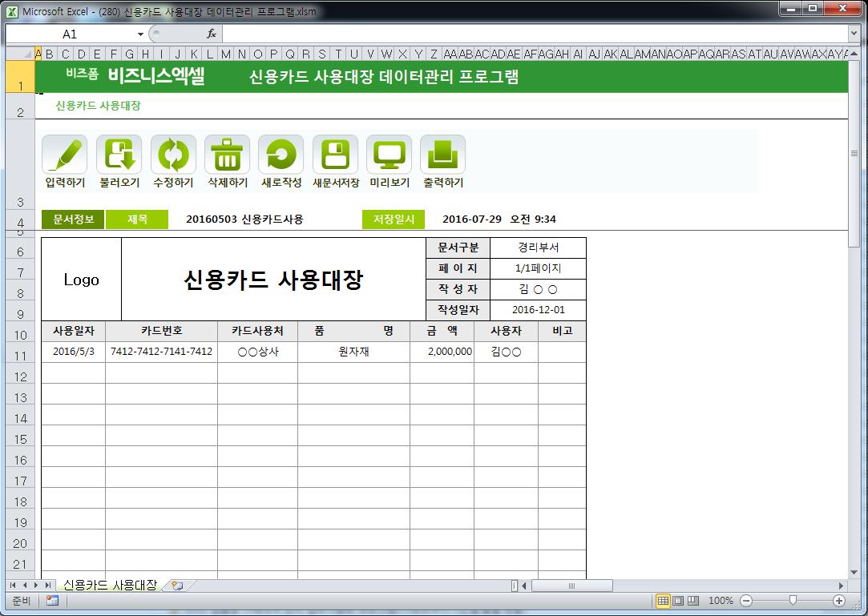Select the 신용카드 사용대장 sheet tab
Image resolution: width=868 pixels, height=616 pixels.
[110, 586]
